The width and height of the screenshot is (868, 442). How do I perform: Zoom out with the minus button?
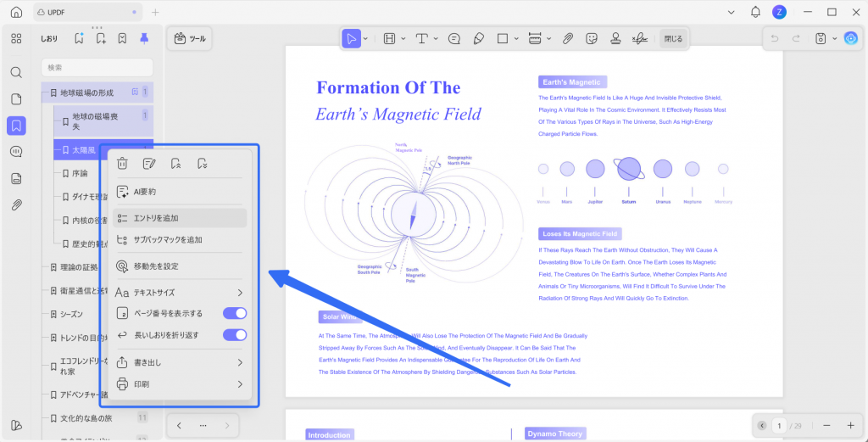click(826, 425)
